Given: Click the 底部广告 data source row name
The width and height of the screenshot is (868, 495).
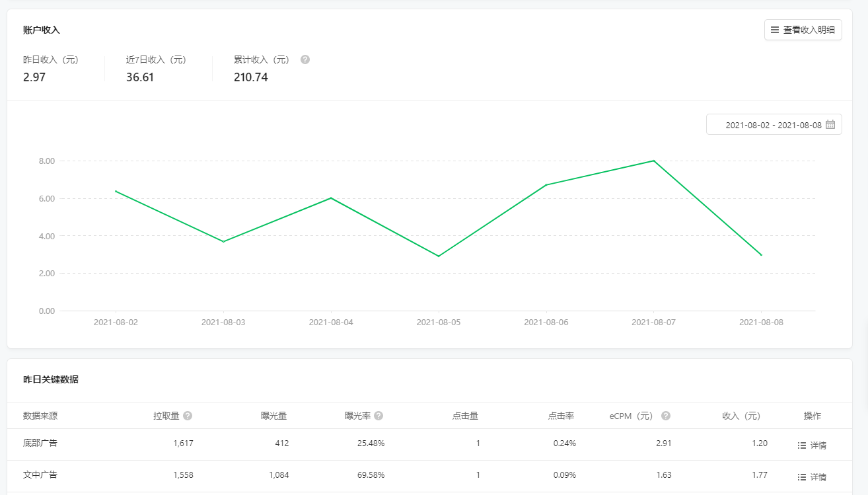Looking at the screenshot, I should tap(40, 443).
